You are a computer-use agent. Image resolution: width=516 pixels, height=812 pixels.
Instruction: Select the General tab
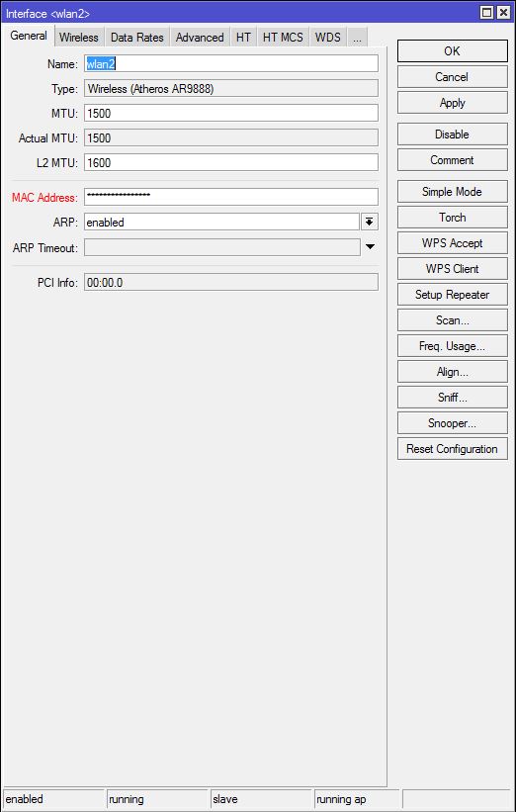(x=29, y=36)
